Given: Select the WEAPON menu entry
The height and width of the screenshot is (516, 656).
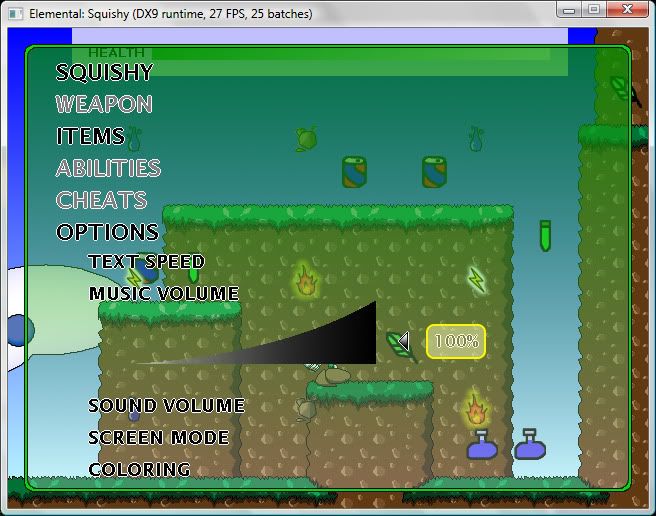Looking at the screenshot, I should (104, 104).
